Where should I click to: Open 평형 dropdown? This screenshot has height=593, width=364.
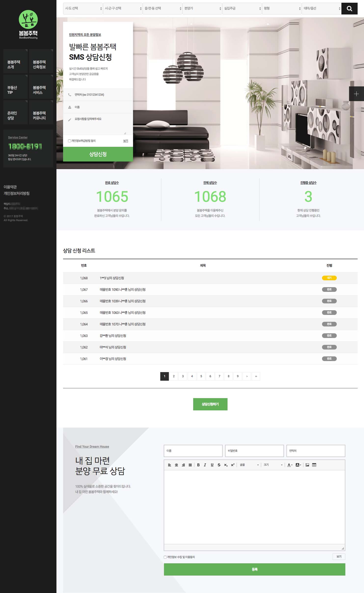tap(282, 9)
